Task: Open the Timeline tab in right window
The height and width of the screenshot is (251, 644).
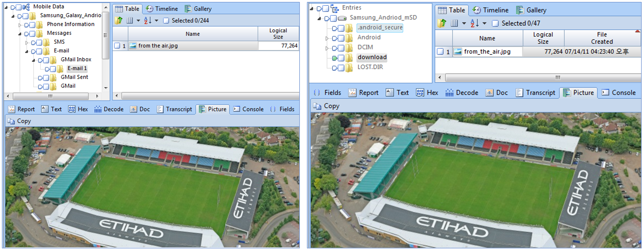Action: pyautogui.click(x=490, y=10)
